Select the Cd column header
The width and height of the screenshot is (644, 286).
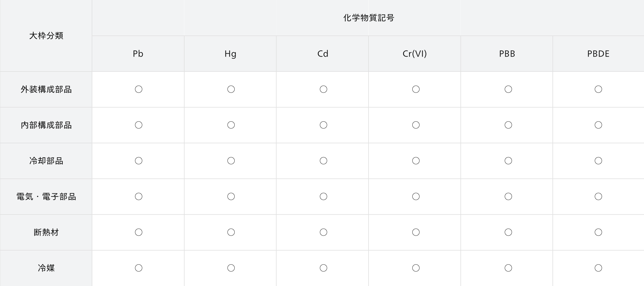tap(323, 54)
